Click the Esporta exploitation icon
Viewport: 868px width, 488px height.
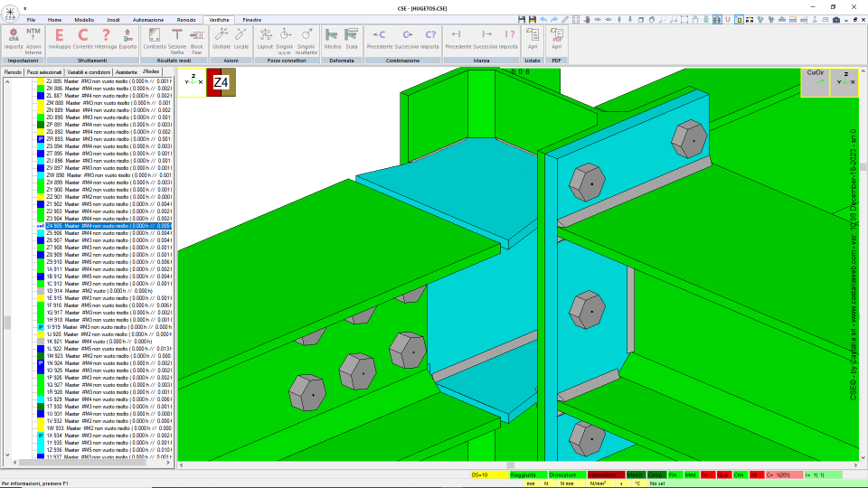tap(127, 39)
